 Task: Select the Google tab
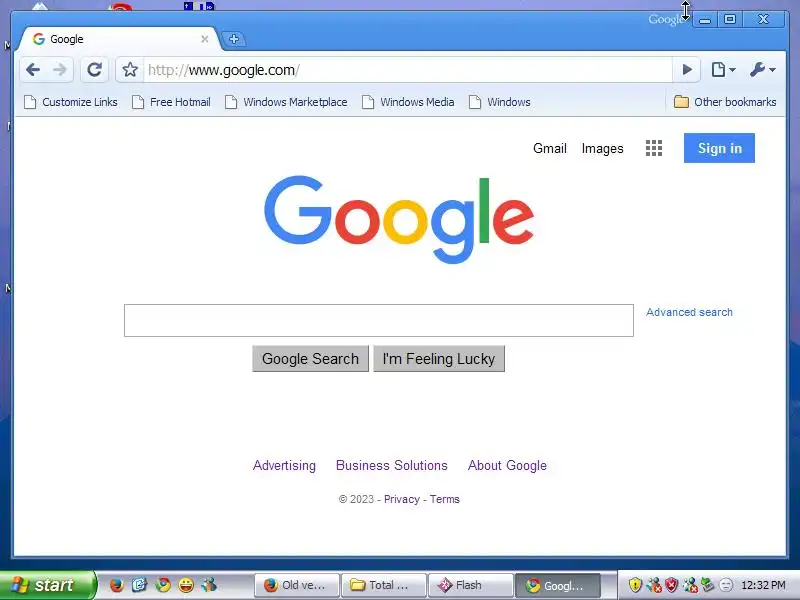118,39
